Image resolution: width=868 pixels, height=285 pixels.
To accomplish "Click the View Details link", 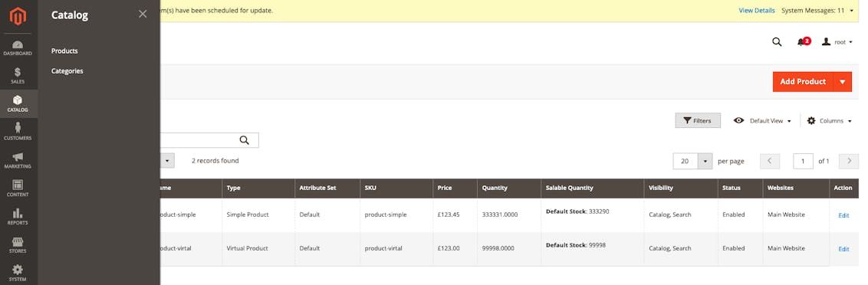I will (x=757, y=11).
